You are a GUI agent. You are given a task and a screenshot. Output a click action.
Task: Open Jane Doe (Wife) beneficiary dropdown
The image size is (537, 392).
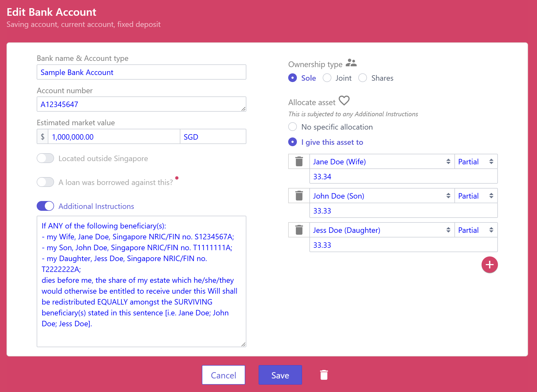(382, 162)
